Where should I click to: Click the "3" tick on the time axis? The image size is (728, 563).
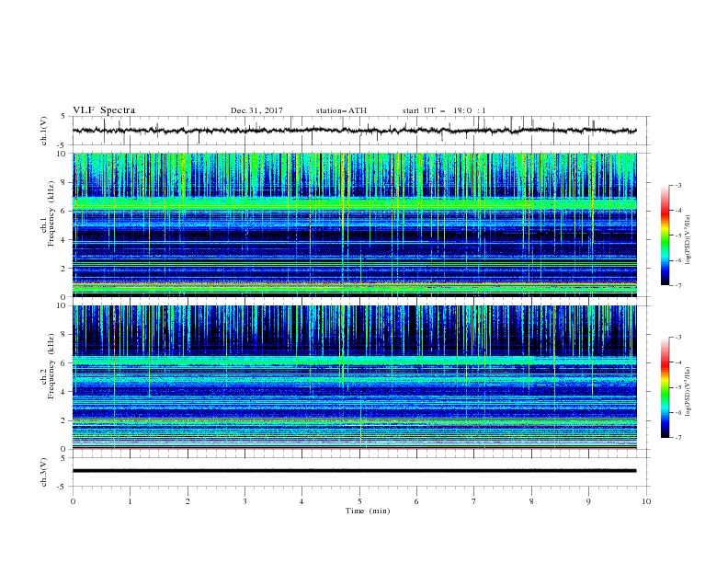[245, 501]
